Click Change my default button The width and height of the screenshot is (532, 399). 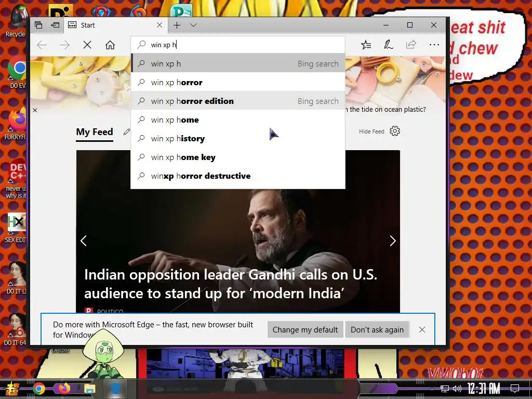click(x=305, y=330)
